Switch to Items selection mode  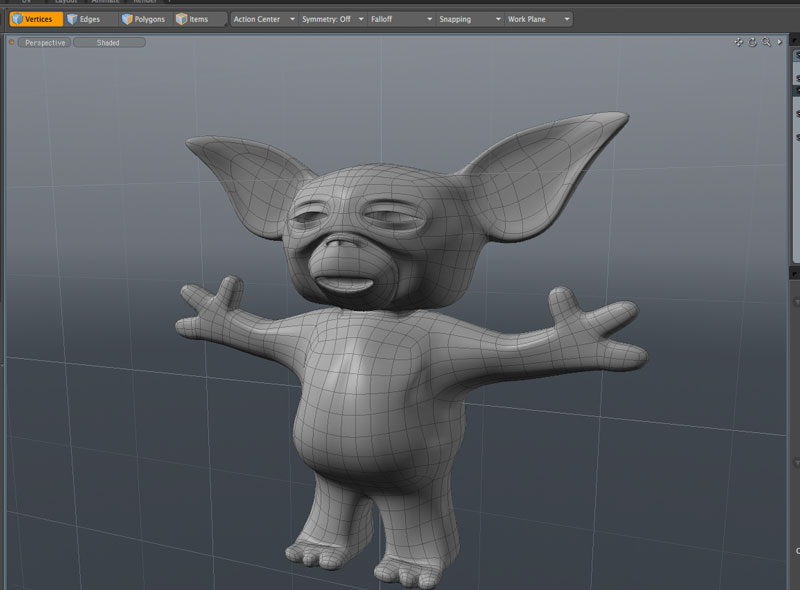point(199,19)
